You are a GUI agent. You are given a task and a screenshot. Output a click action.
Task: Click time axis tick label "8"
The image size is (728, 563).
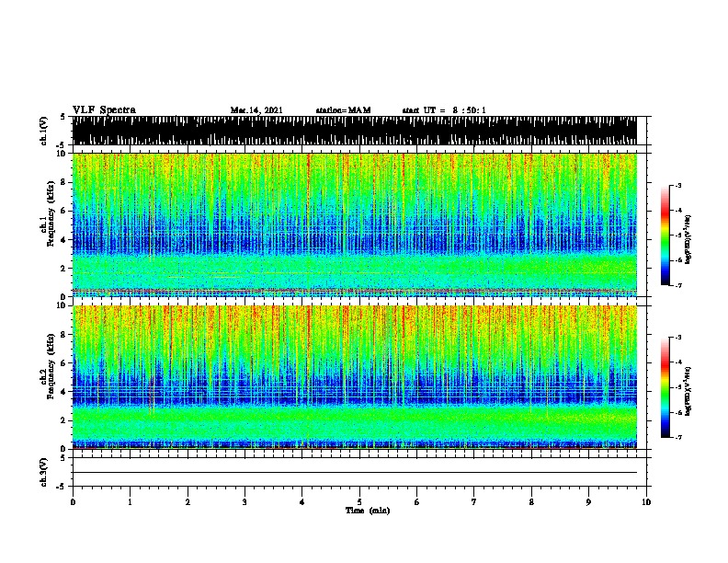531,502
